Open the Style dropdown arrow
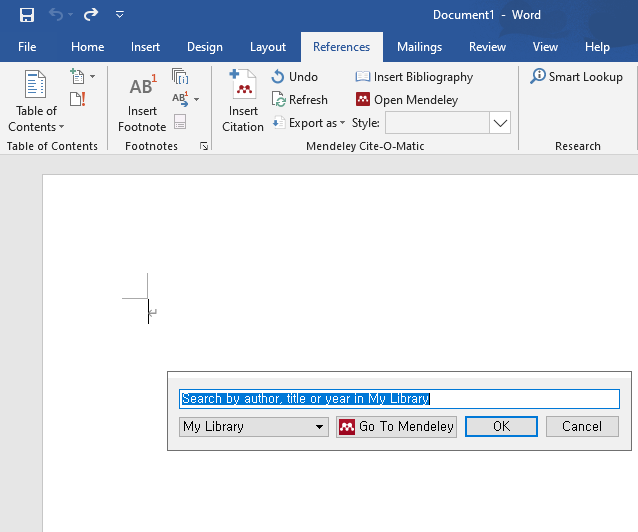Screen dimensions: 638x532 [x=500, y=123]
